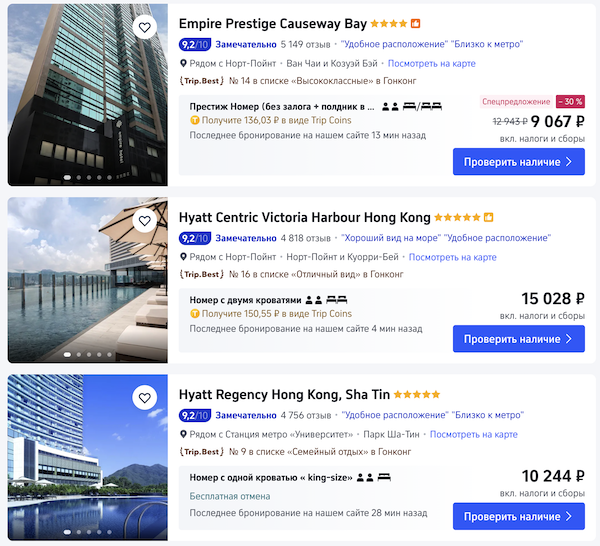600x546 pixels.
Task: Click Trip.Best badge on Hyatt Regency listing
Action: (x=201, y=452)
